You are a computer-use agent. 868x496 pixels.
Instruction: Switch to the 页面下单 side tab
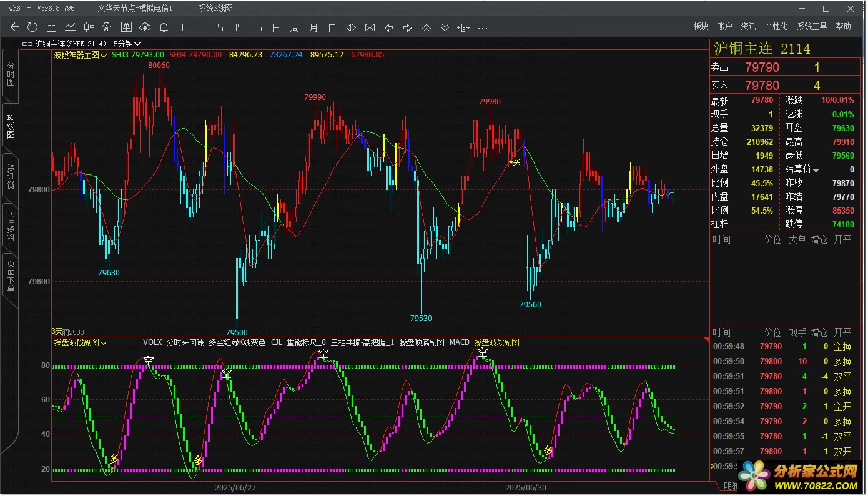pos(11,277)
